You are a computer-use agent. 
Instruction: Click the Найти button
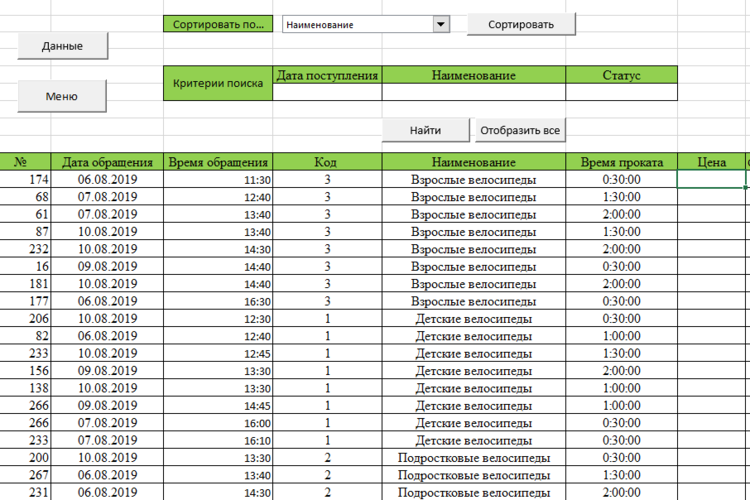(425, 130)
